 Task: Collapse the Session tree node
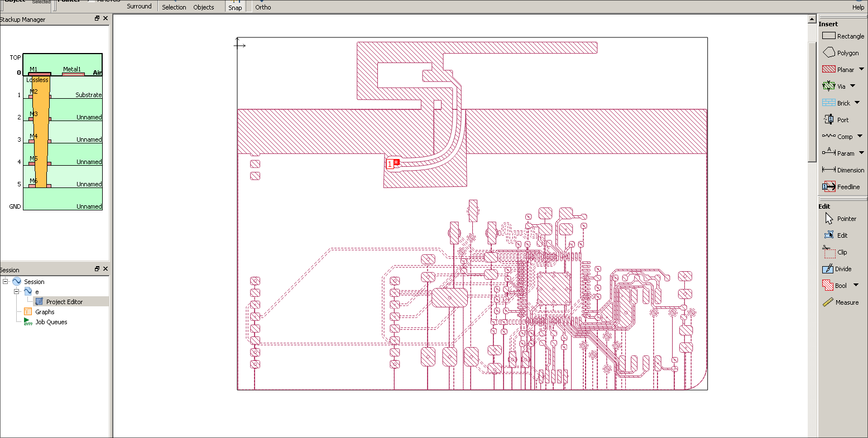[x=6, y=282]
